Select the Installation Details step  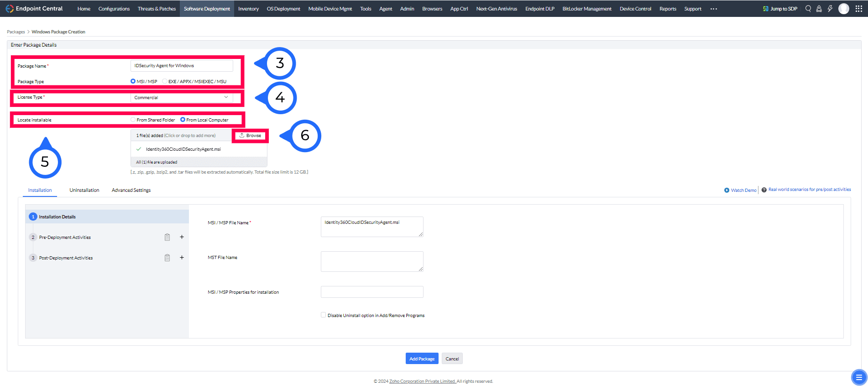pos(107,217)
